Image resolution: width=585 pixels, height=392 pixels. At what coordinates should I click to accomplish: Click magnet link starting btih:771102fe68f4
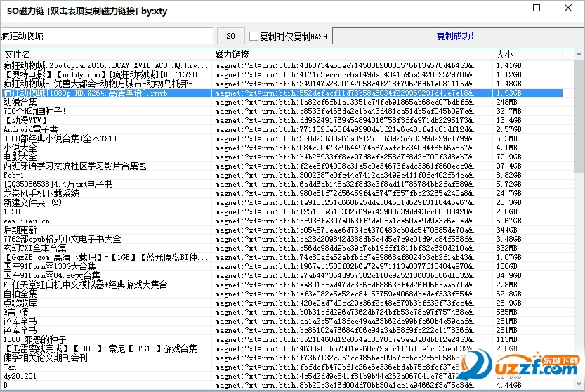(x=349, y=129)
